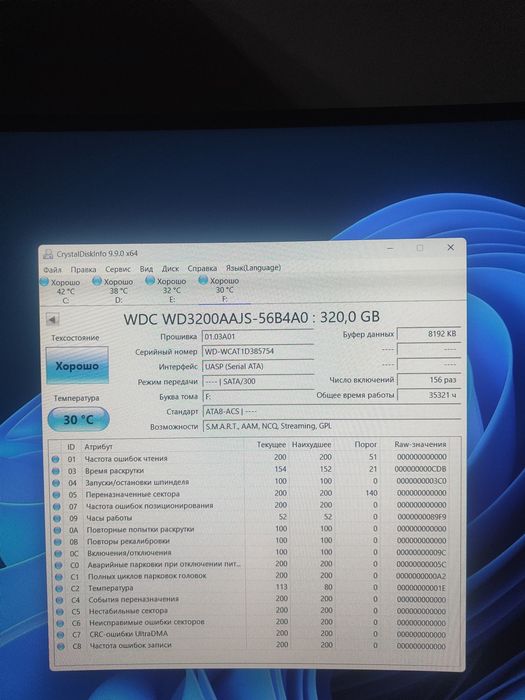The image size is (525, 700).
Task: Select drive E: with 32 °C status
Action: tap(167, 290)
